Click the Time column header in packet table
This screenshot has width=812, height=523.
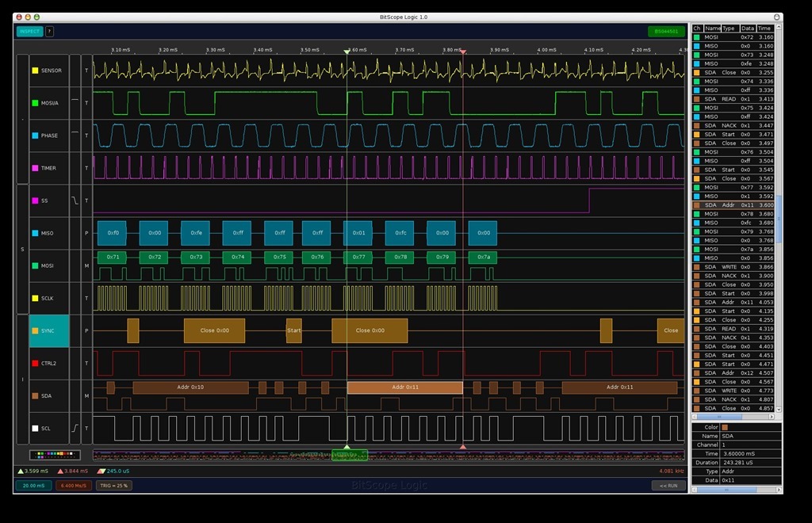click(764, 28)
